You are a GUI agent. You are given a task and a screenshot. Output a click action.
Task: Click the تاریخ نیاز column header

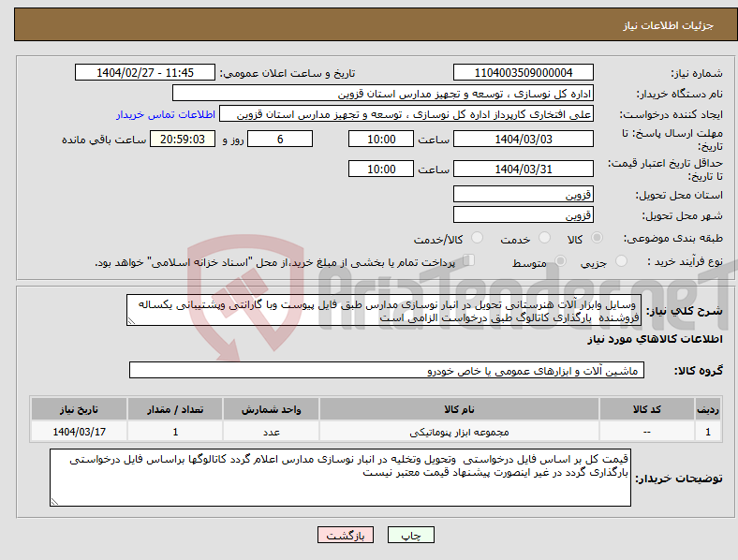tap(79, 409)
